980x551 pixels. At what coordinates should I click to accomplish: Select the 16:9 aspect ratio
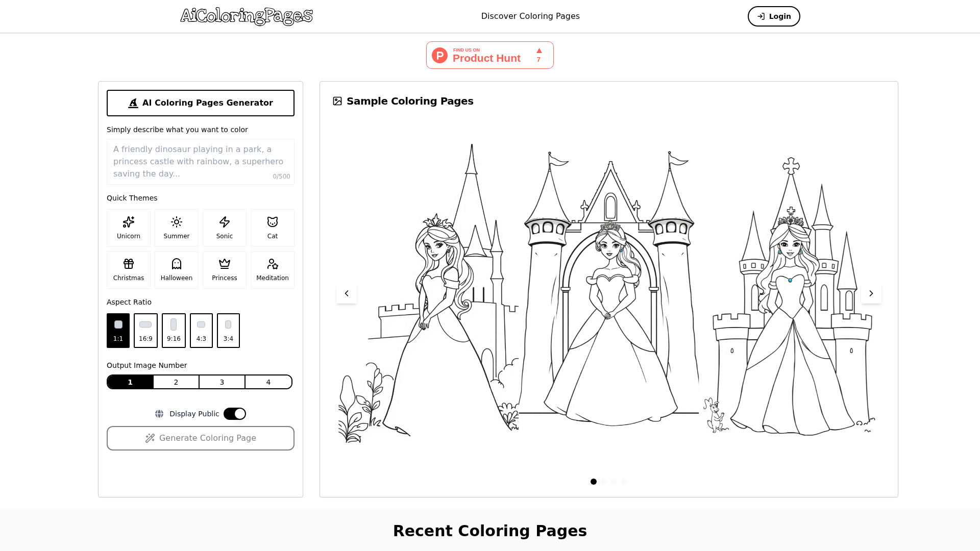pos(145,331)
